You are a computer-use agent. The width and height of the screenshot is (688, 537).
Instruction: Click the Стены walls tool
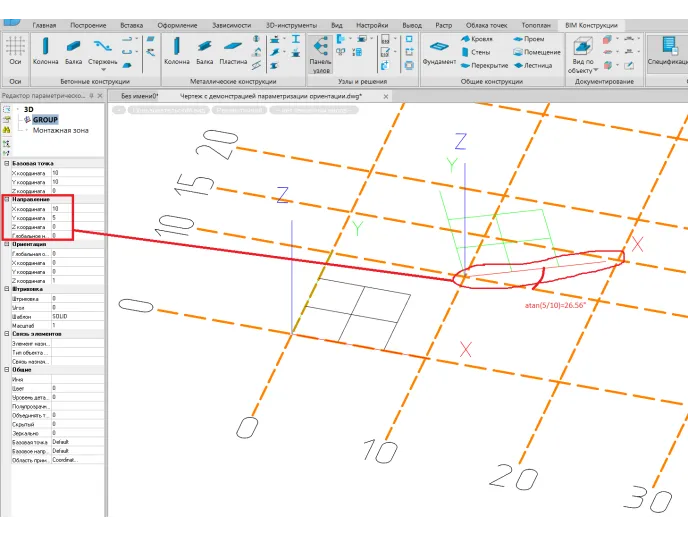[475, 52]
